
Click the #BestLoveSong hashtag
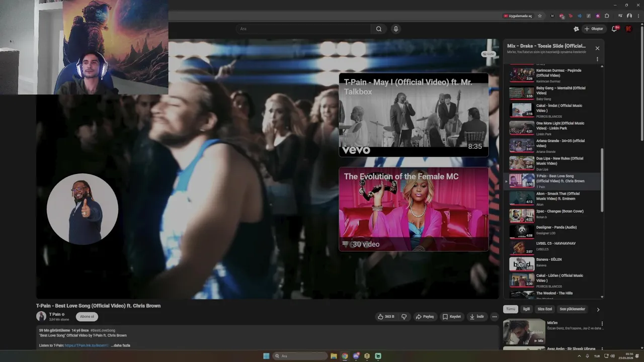coord(103,330)
